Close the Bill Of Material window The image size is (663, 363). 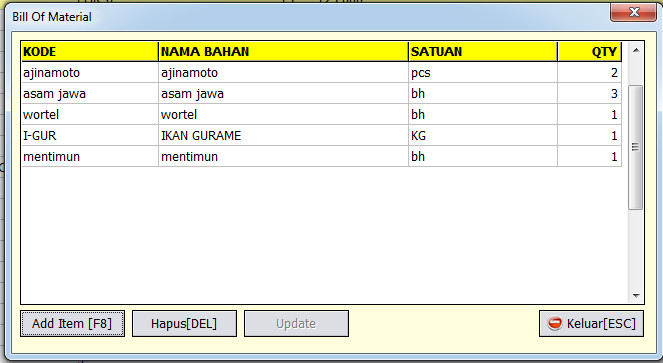coord(633,12)
